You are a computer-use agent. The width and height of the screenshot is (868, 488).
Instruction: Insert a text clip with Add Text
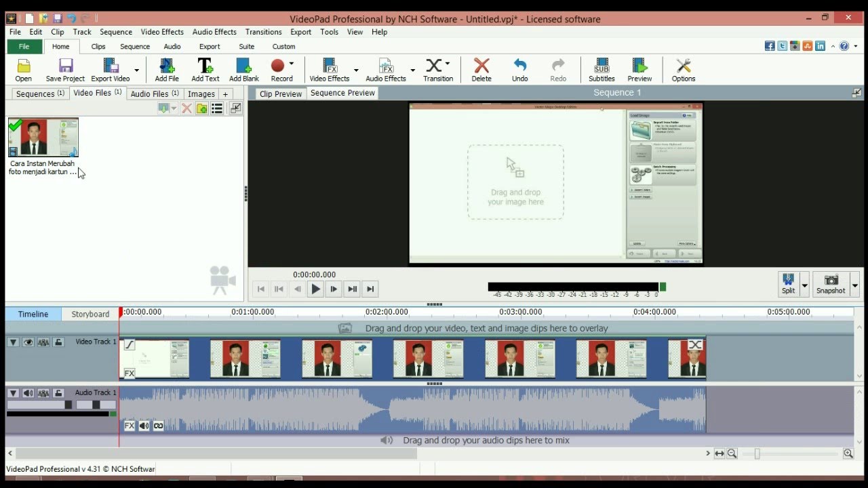pos(205,70)
